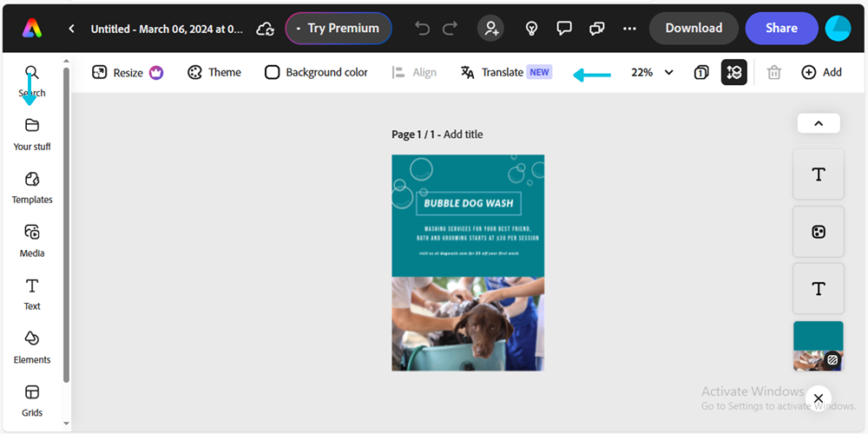Open the Translate feature
This screenshot has height=434, width=868.
click(506, 73)
